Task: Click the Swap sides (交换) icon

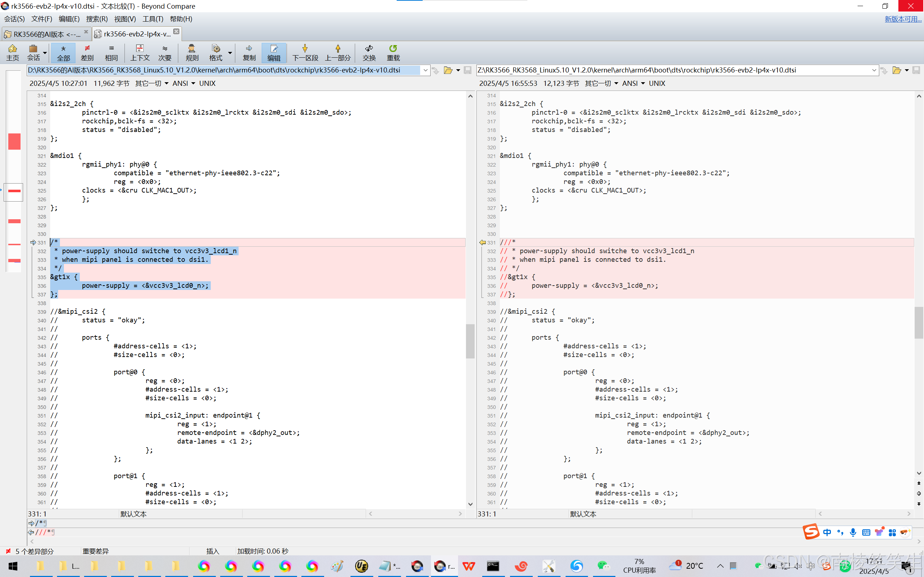Action: (369, 52)
